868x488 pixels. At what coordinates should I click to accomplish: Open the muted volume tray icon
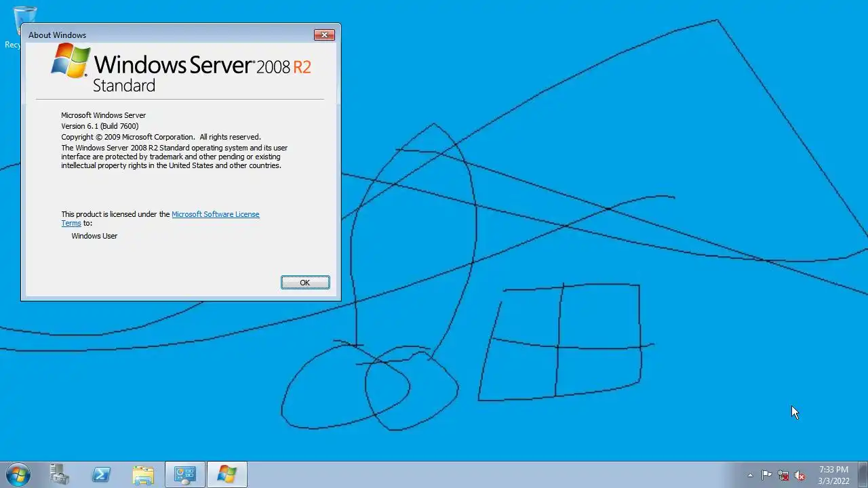click(x=800, y=475)
